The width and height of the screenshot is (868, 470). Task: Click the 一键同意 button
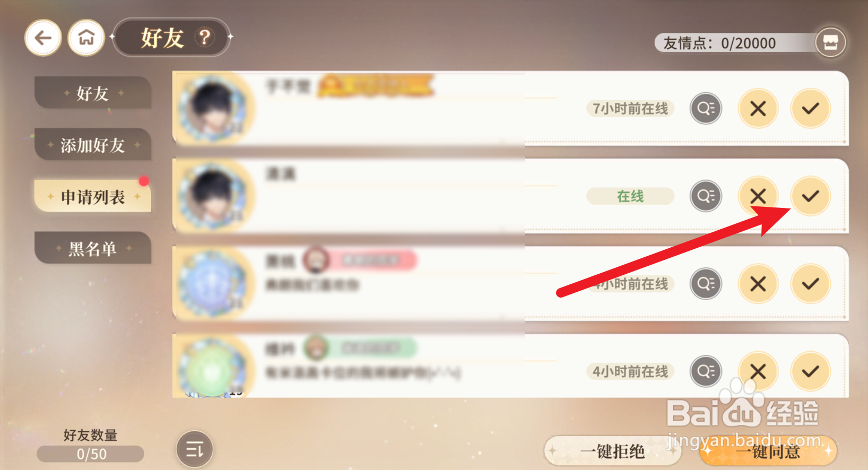[x=768, y=451]
